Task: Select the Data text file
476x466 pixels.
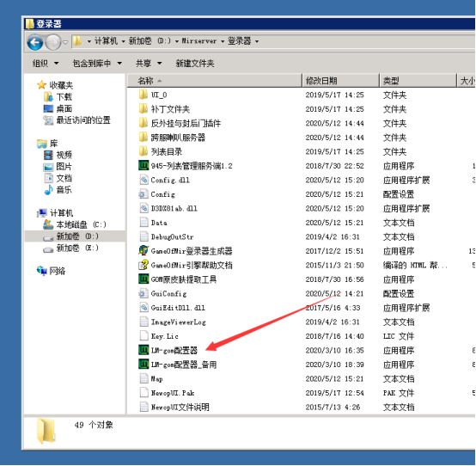Action: click(x=153, y=223)
